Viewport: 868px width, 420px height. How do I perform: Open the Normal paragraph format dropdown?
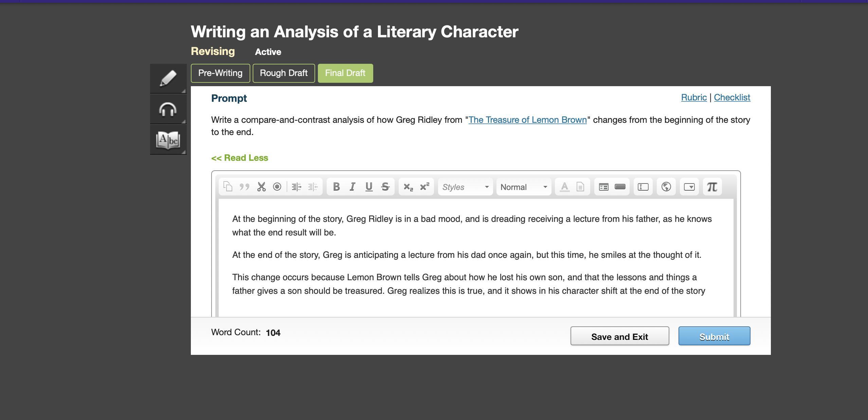524,187
